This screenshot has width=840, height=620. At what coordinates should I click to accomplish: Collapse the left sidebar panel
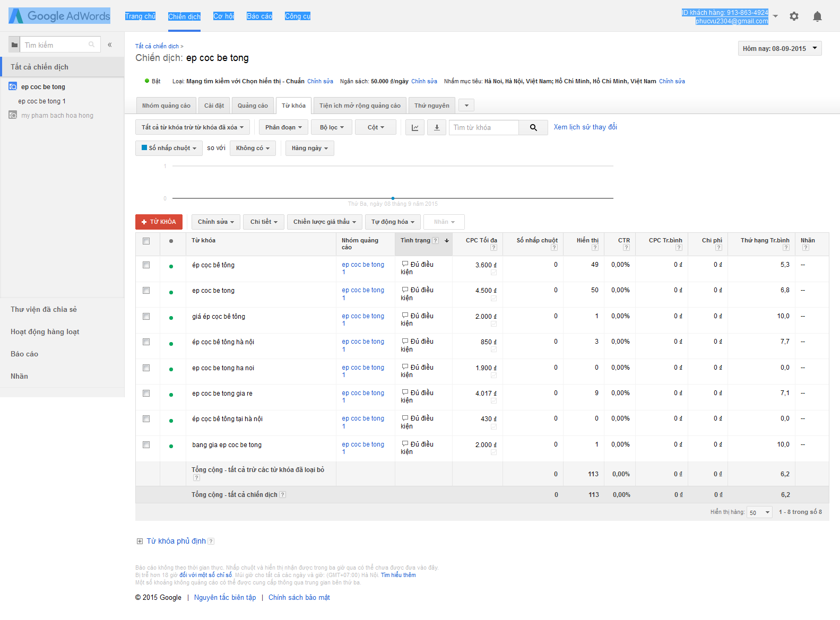[110, 45]
